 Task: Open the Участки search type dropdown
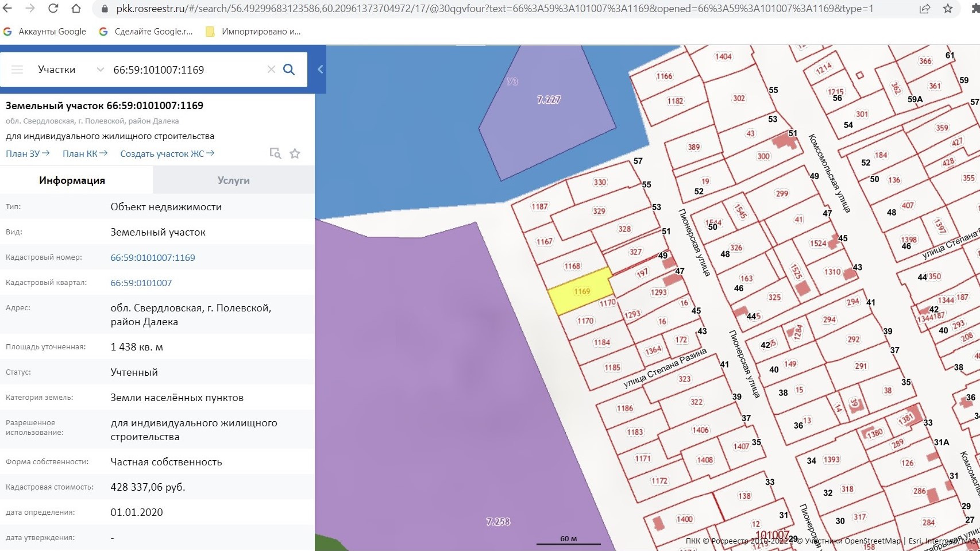[69, 70]
